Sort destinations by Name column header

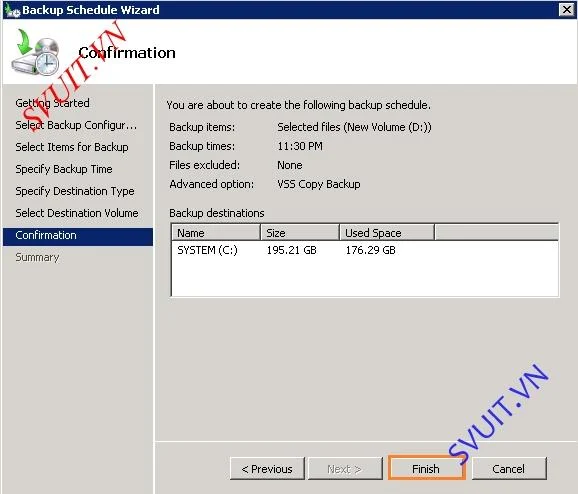(x=216, y=233)
